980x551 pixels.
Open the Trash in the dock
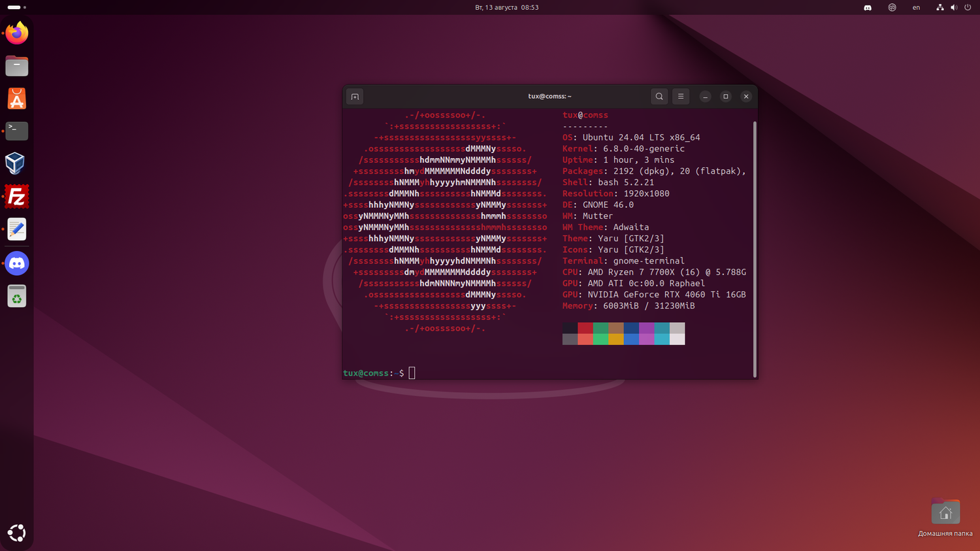[x=17, y=296]
